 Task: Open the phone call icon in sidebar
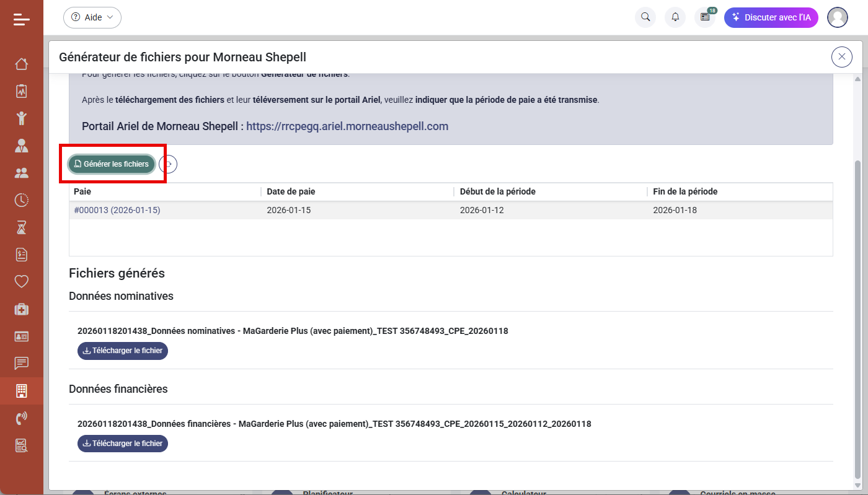[x=21, y=418]
